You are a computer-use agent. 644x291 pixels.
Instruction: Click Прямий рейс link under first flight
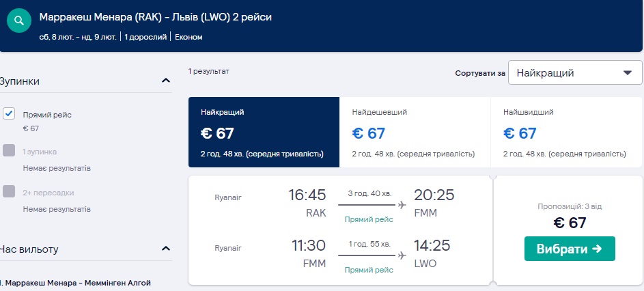[x=369, y=220]
